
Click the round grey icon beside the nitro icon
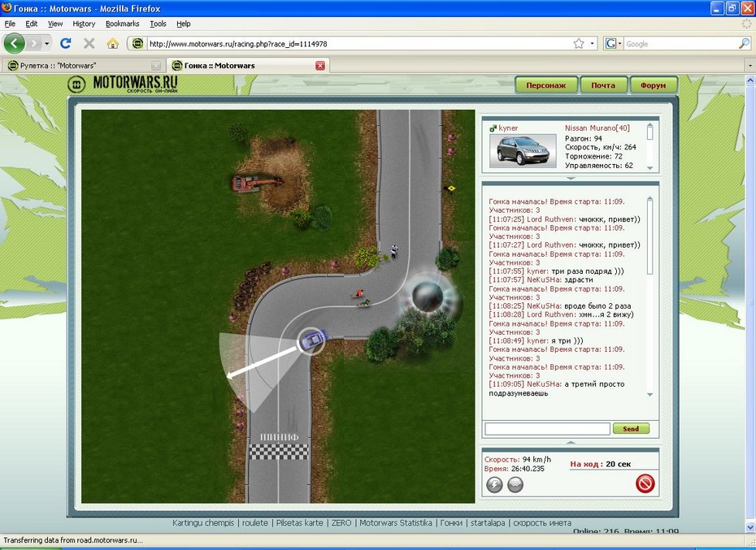[x=515, y=485]
